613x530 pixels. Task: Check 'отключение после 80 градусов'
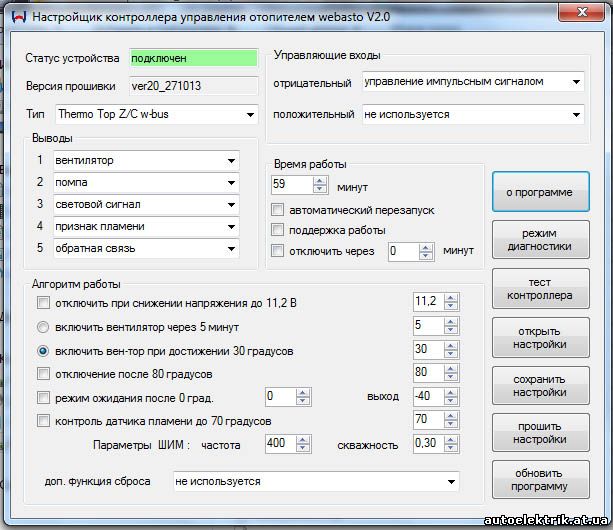pyautogui.click(x=43, y=374)
